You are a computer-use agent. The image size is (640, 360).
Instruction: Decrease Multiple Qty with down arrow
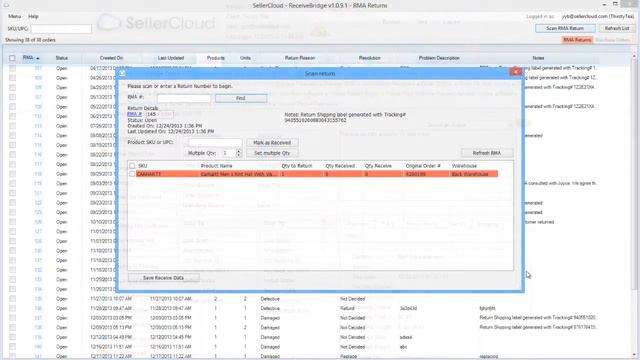pyautogui.click(x=239, y=155)
